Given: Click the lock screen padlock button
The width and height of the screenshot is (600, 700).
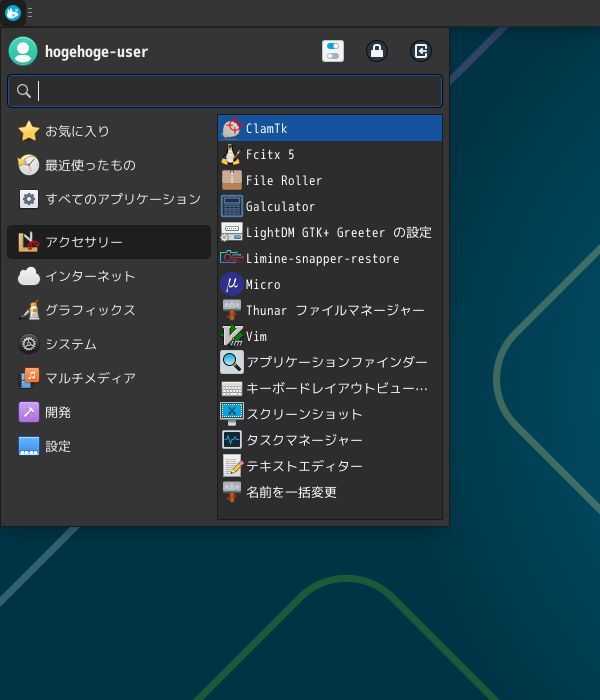Looking at the screenshot, I should [377, 51].
